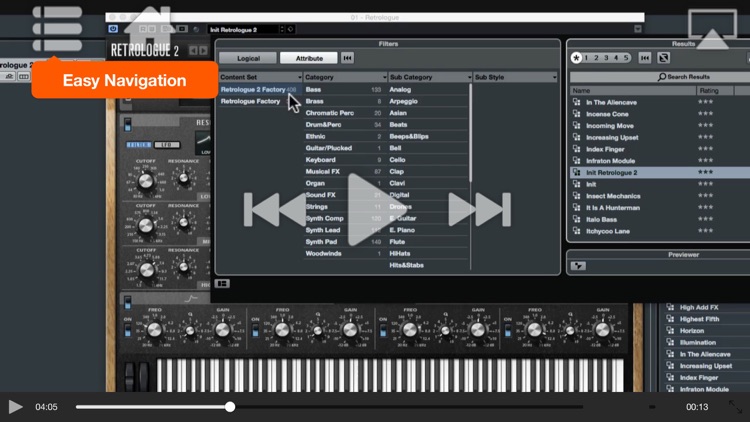Click the Previewer panel icon

[578, 266]
